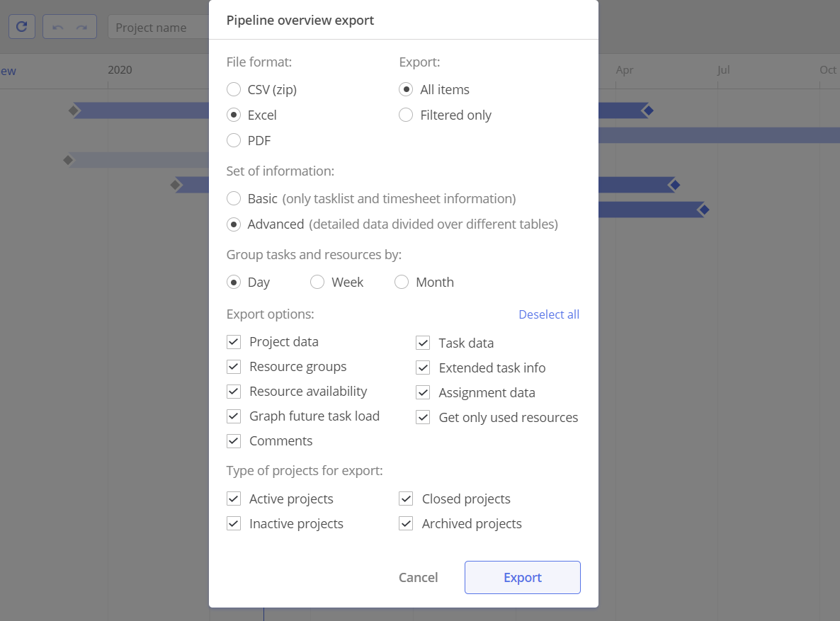Click the 2020 label on the timeline

tap(120, 69)
